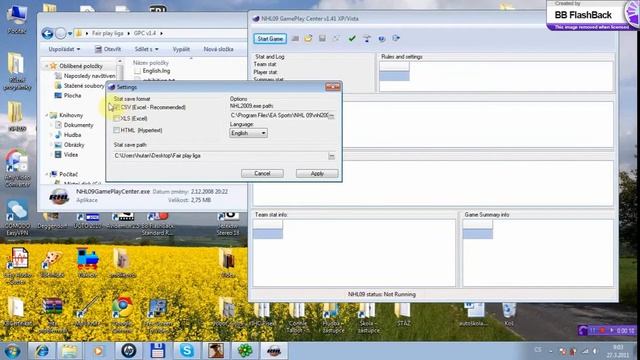This screenshot has width=640, height=360.
Task: Open the media player taskbar icon
Action: point(98,351)
